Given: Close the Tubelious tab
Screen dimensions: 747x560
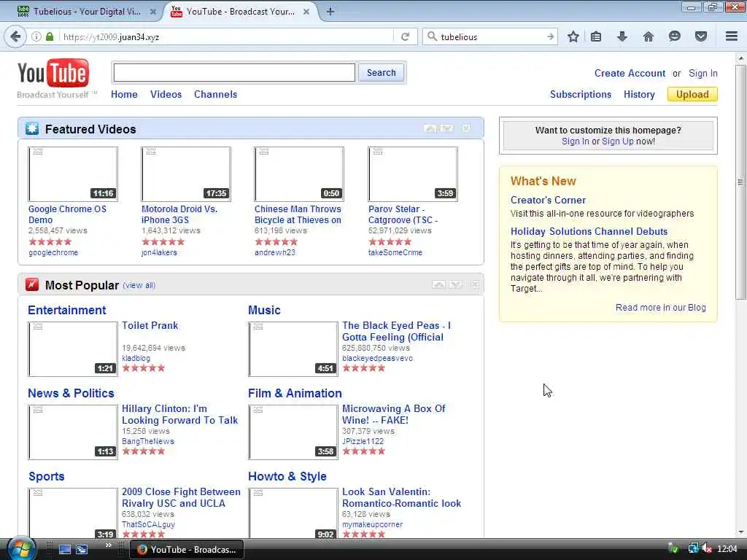Looking at the screenshot, I should coord(153,12).
